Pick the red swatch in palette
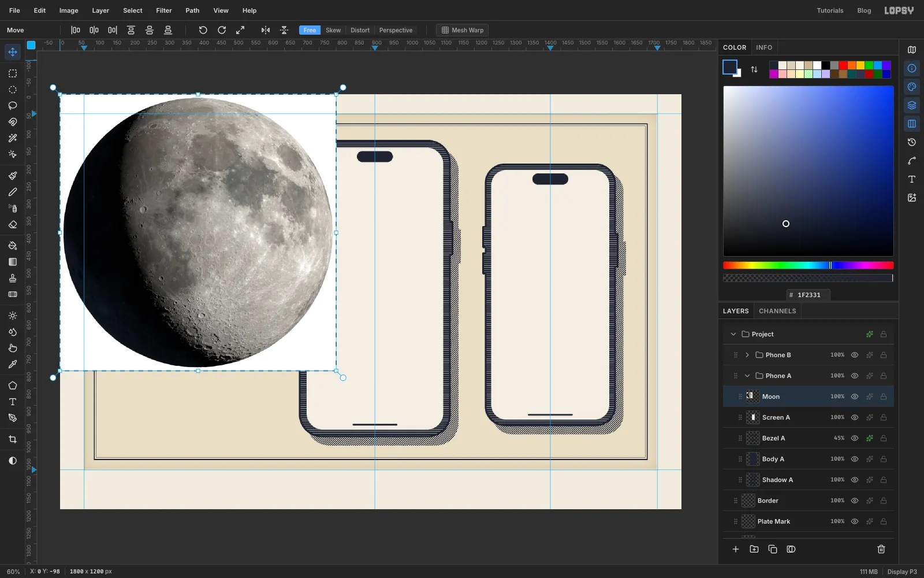 pyautogui.click(x=843, y=65)
